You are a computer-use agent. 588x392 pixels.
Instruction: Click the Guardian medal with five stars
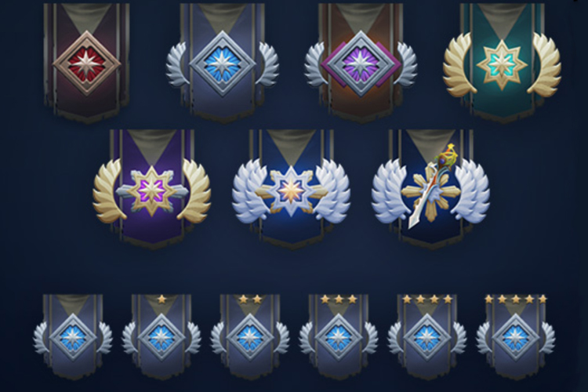click(x=516, y=337)
